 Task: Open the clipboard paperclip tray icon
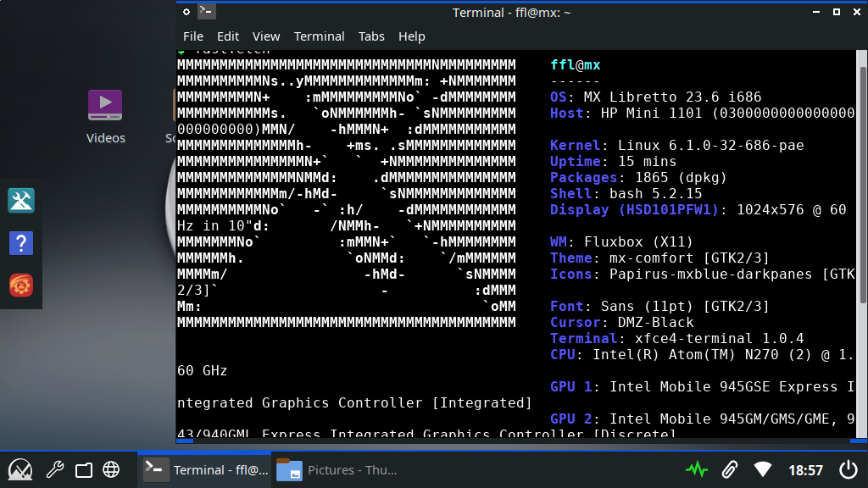pyautogui.click(x=730, y=469)
